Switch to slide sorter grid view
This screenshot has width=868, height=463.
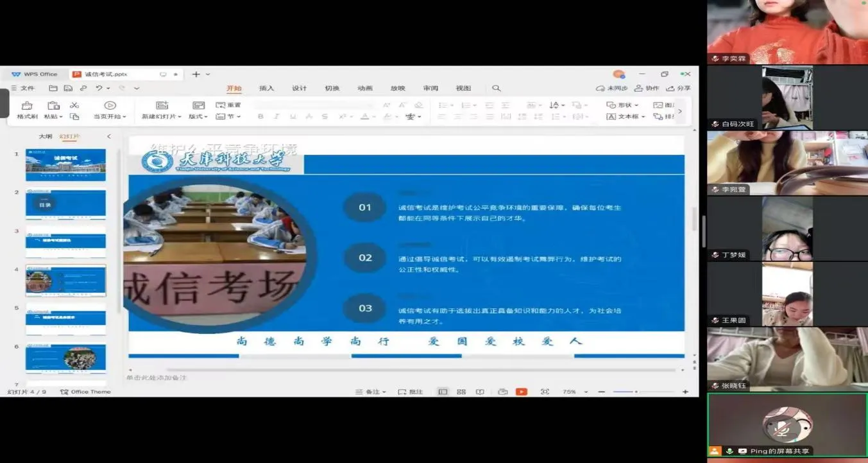point(461,392)
